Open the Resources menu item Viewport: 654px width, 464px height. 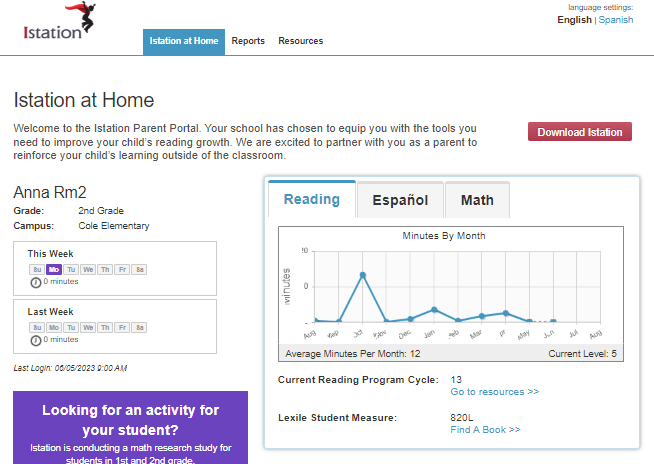pos(301,41)
